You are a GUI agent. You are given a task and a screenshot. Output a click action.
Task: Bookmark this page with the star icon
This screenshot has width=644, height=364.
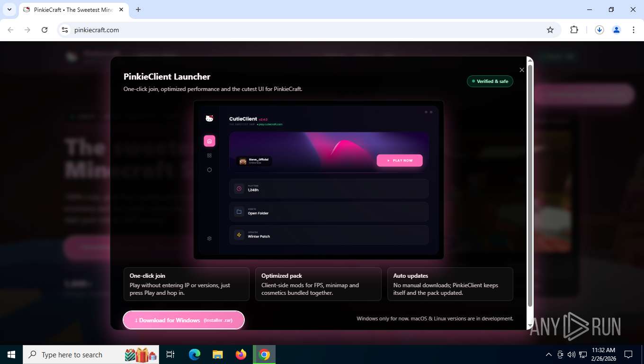pos(550,30)
